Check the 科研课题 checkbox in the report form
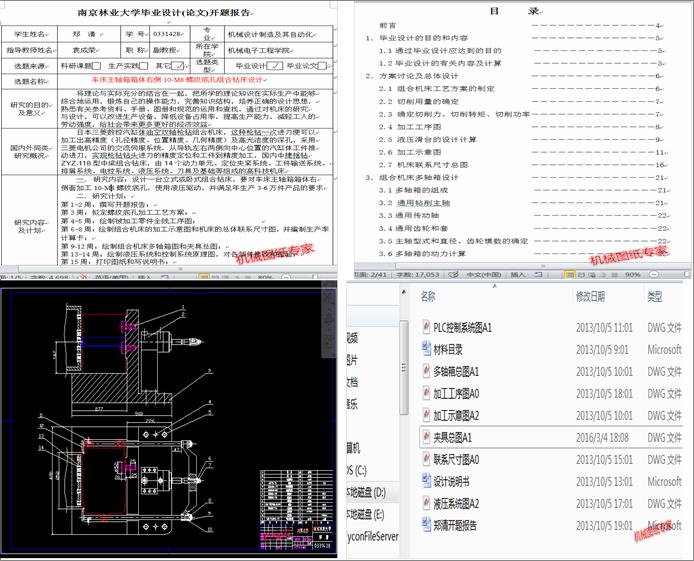694x561 pixels. [x=96, y=66]
